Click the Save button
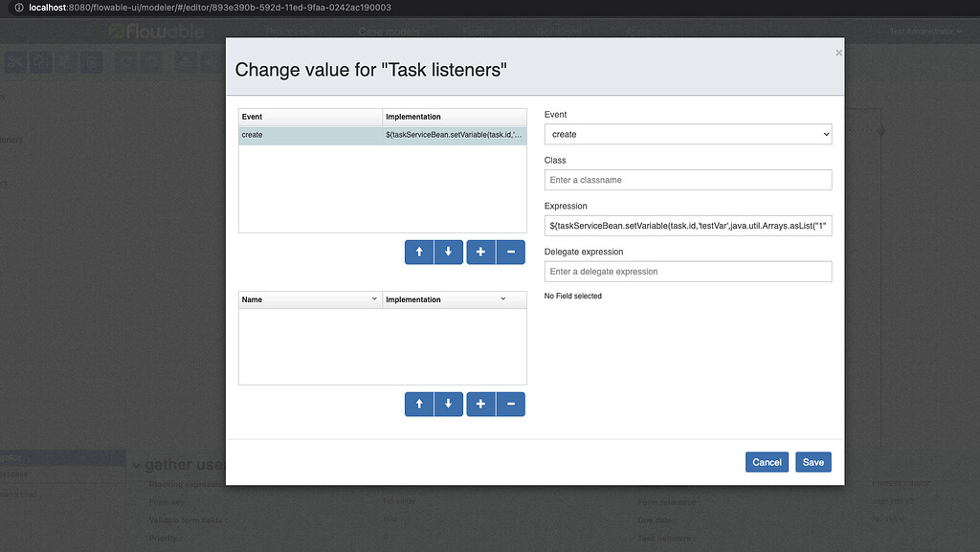The width and height of the screenshot is (980, 552). click(813, 461)
